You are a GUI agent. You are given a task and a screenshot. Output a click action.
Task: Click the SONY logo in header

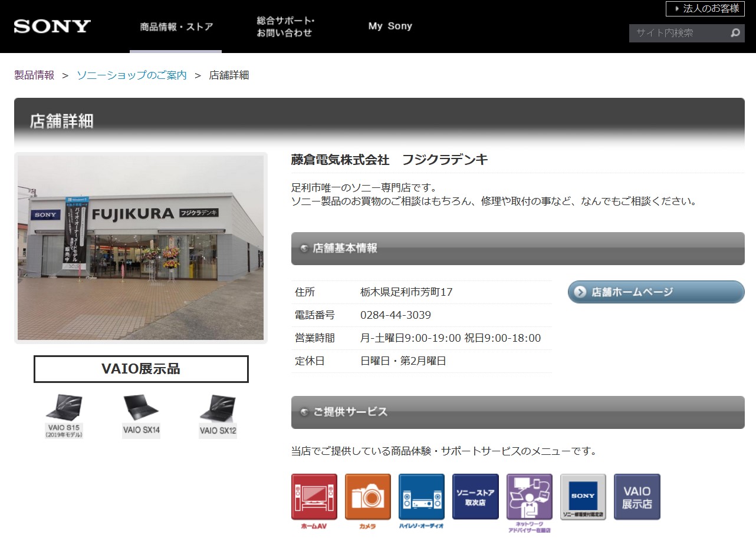[x=52, y=26]
